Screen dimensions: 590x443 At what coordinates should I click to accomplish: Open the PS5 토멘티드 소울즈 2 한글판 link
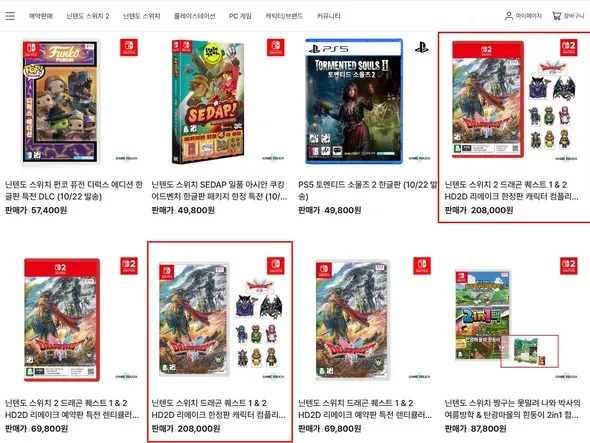(x=367, y=190)
